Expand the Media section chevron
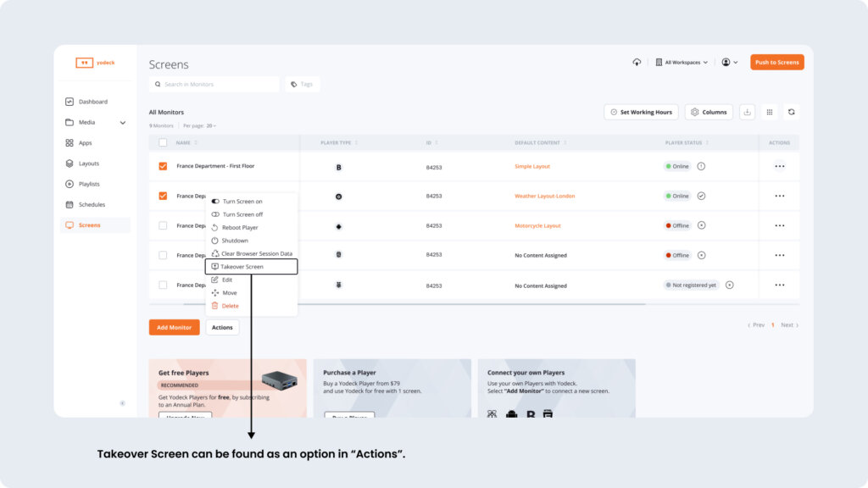The height and width of the screenshot is (488, 868). (123, 123)
